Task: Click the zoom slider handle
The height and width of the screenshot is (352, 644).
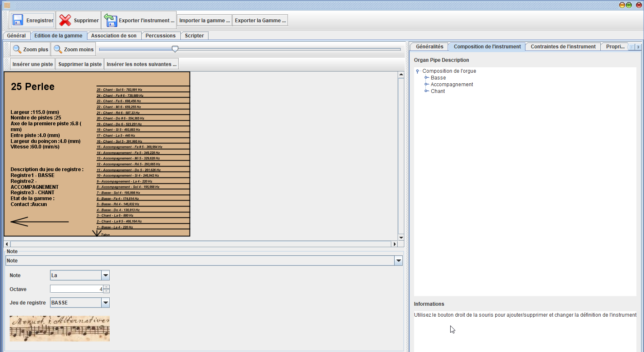Action: (x=175, y=49)
